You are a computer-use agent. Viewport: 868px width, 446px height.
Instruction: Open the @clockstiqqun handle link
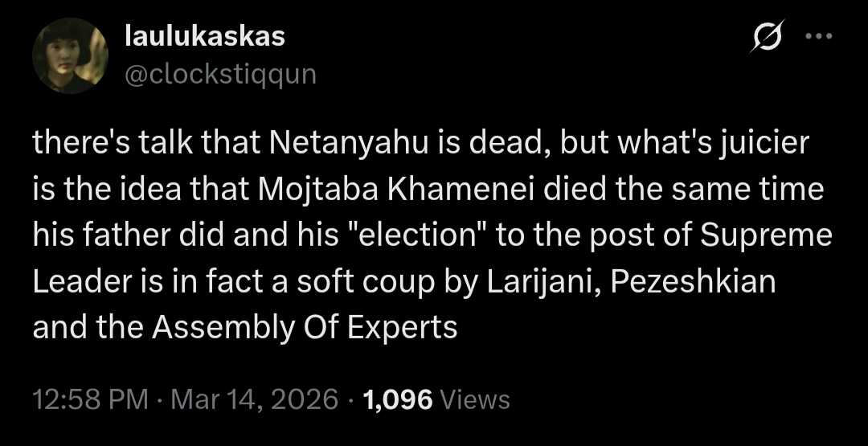[221, 75]
